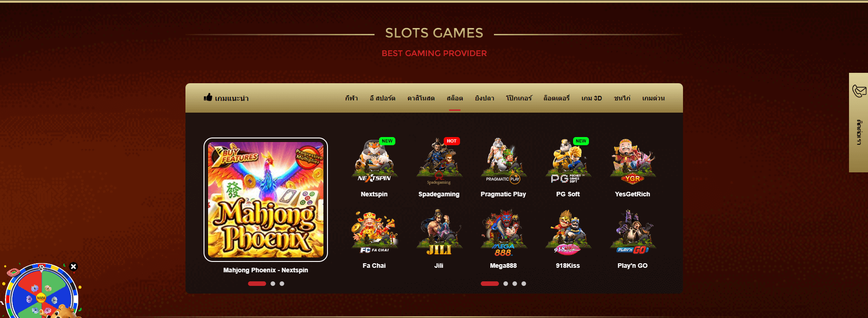Close the lucky spin wheel popup
The width and height of the screenshot is (868, 318).
pyautogui.click(x=73, y=267)
